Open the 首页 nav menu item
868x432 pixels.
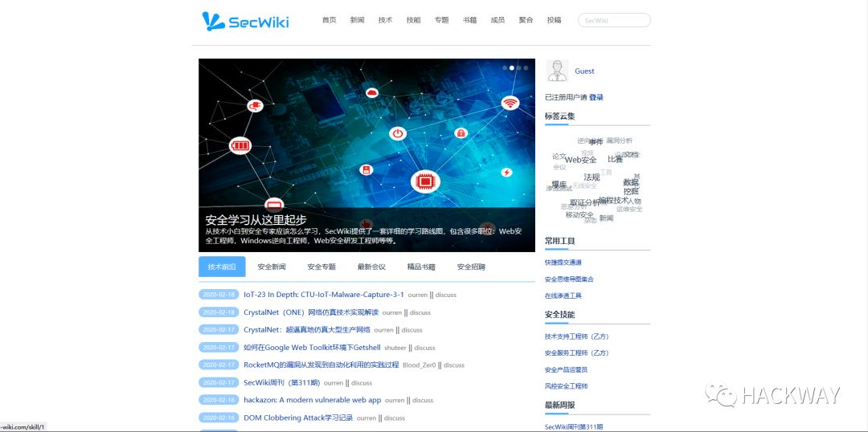tap(330, 20)
